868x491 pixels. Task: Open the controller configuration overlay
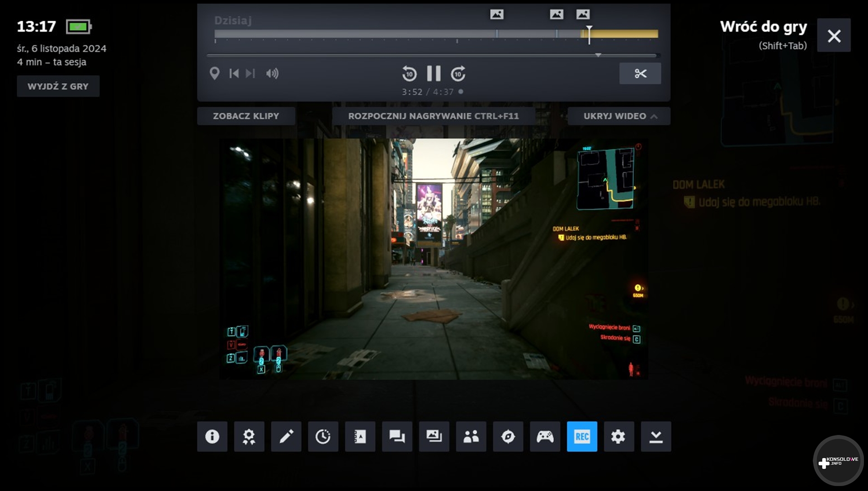point(545,436)
